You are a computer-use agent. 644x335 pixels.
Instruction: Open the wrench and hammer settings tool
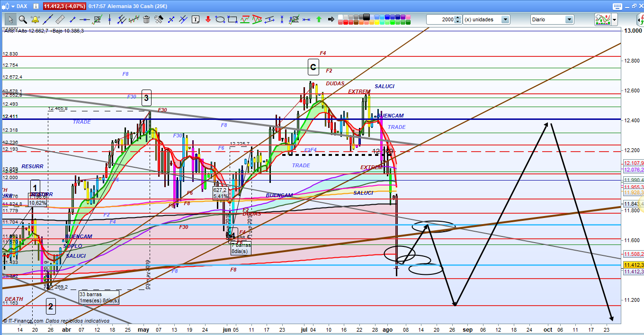[x=159, y=19]
